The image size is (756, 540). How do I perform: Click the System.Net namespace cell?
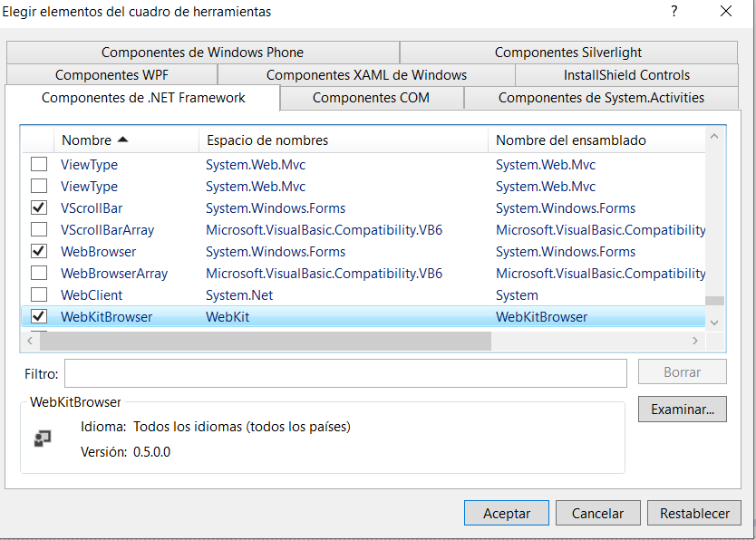point(239,294)
